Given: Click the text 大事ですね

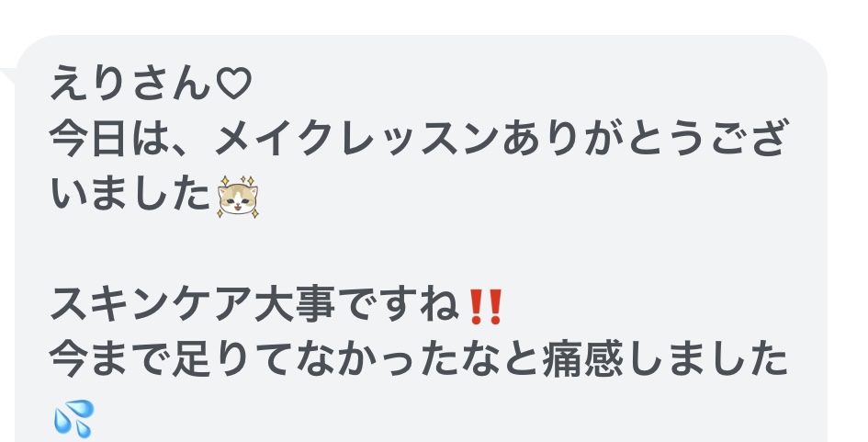Looking at the screenshot, I should (x=355, y=305).
